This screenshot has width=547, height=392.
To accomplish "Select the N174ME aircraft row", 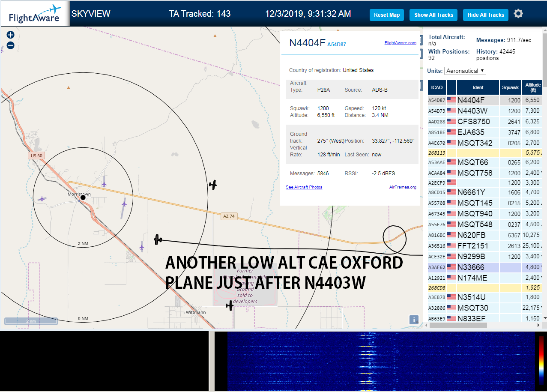I will pos(485,278).
